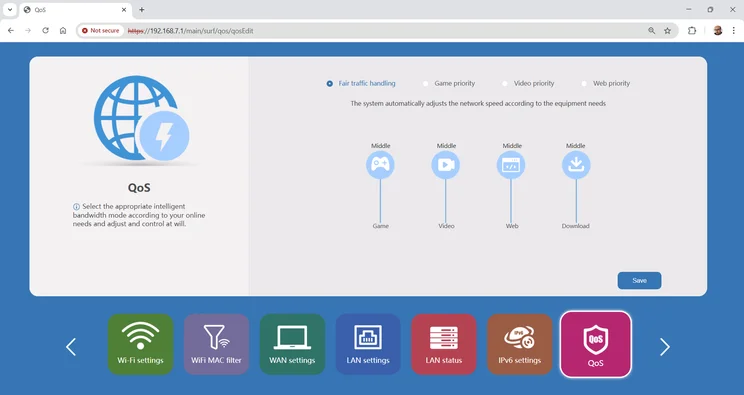This screenshot has height=395, width=744.
Task: Click the Not secure site badge
Action: [101, 30]
